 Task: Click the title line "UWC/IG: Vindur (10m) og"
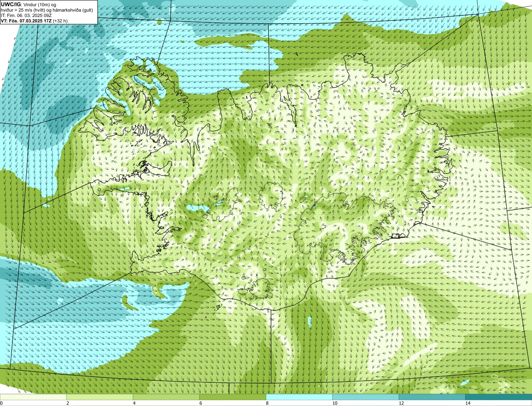pos(28,5)
